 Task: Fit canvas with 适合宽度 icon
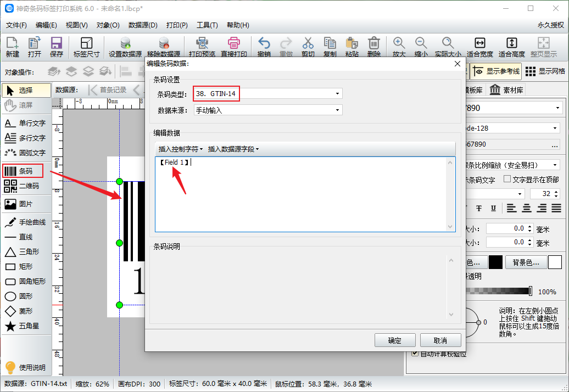point(479,47)
